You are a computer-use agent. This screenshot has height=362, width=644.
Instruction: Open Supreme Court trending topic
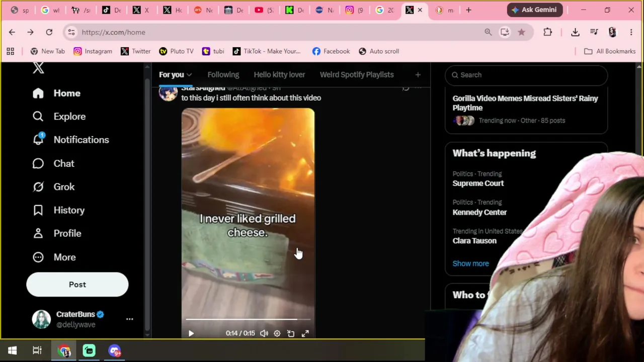pyautogui.click(x=478, y=184)
